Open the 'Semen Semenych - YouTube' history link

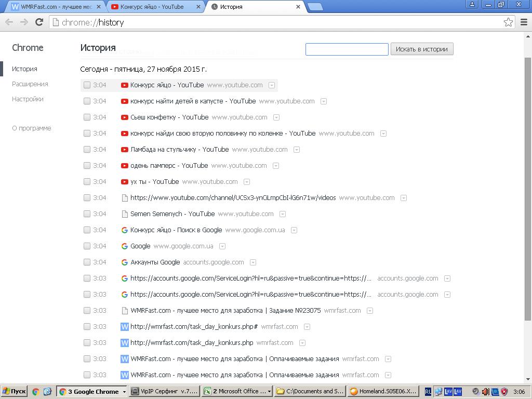tap(172, 214)
